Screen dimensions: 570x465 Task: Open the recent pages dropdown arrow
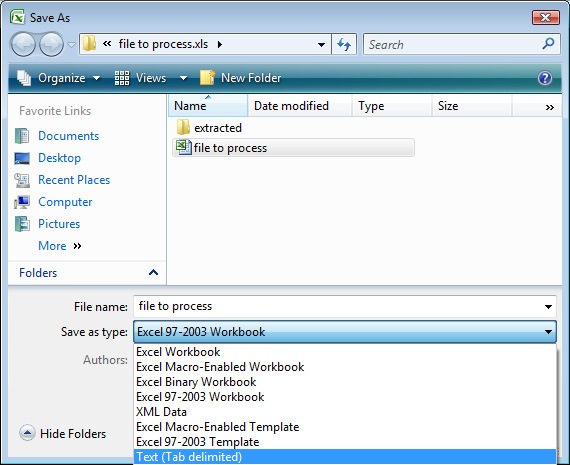pos(72,45)
